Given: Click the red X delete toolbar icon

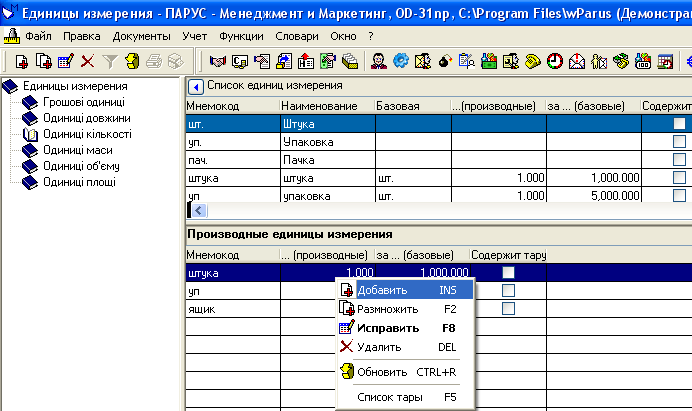Looking at the screenshot, I should click(x=87, y=61).
